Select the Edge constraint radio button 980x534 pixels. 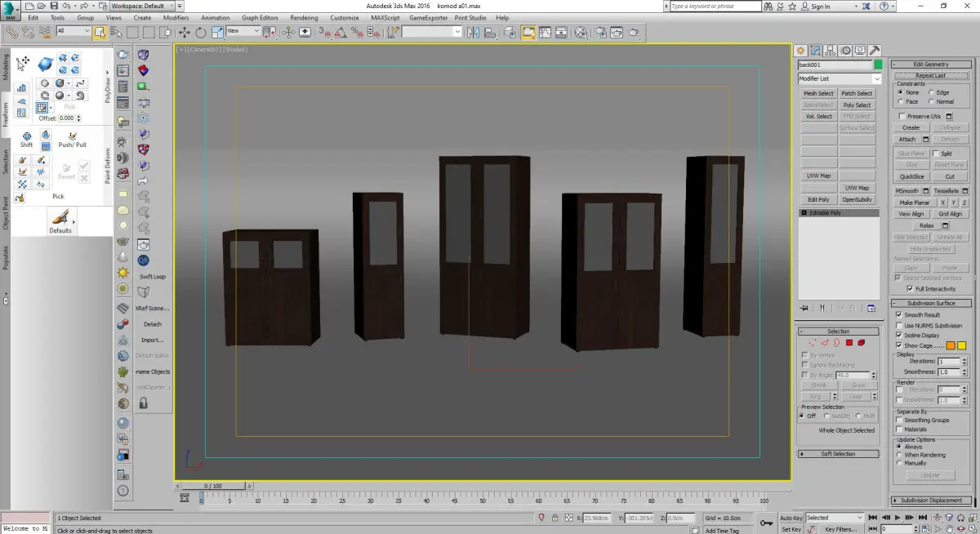(x=931, y=92)
